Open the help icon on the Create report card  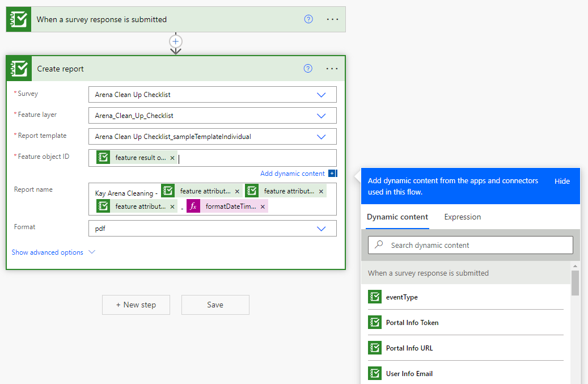308,68
